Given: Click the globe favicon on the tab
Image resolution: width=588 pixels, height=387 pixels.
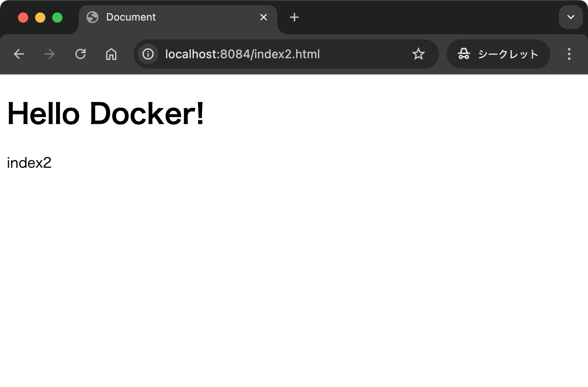Looking at the screenshot, I should (x=92, y=17).
